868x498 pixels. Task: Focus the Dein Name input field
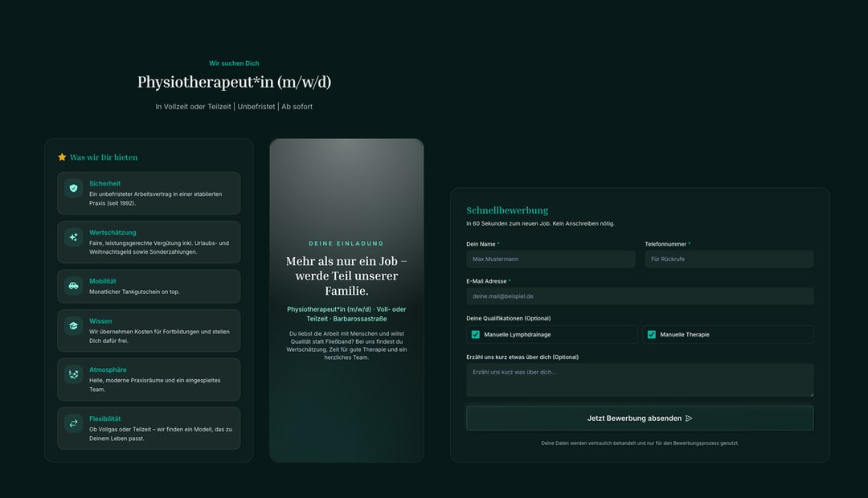(550, 259)
